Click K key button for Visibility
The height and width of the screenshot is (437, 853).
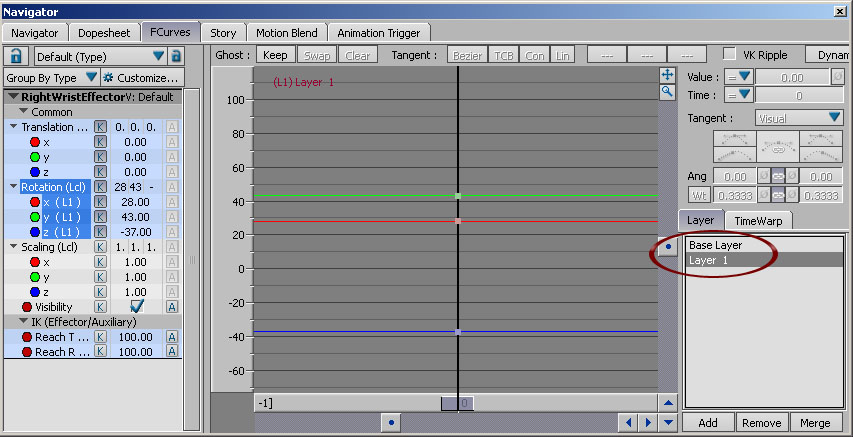coord(100,307)
